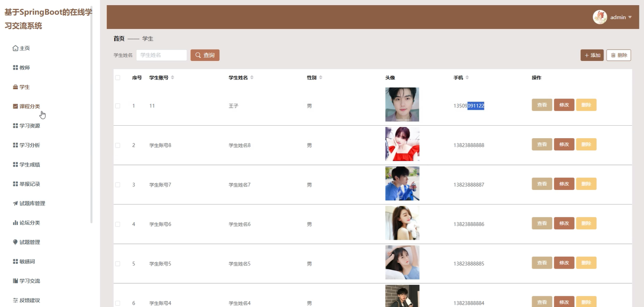The height and width of the screenshot is (307, 644).
Task: Click the 学生姓名 search input field
Action: (161, 55)
